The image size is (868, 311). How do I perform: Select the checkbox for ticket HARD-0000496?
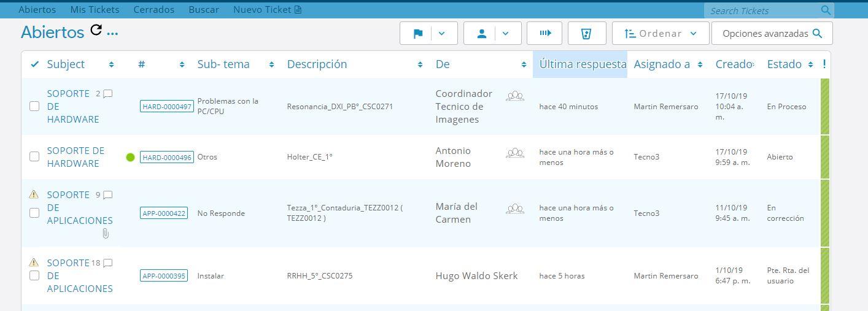click(x=34, y=156)
